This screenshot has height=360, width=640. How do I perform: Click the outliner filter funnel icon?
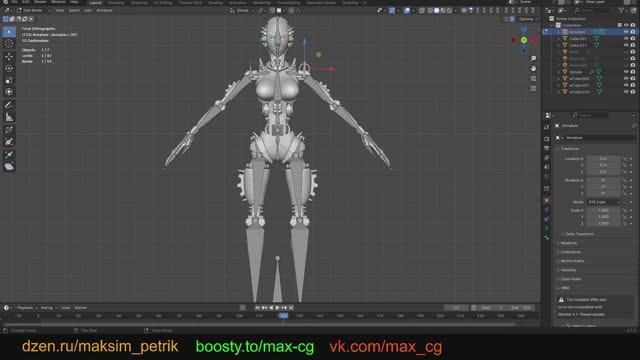coord(622,11)
